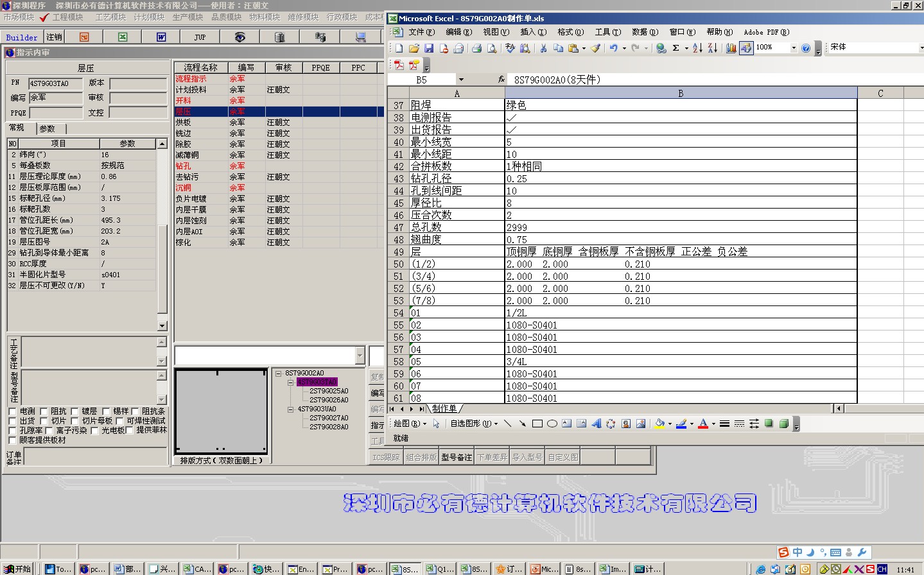Open the combo box dropdown below the process list
The width and height of the screenshot is (924, 575).
(360, 356)
